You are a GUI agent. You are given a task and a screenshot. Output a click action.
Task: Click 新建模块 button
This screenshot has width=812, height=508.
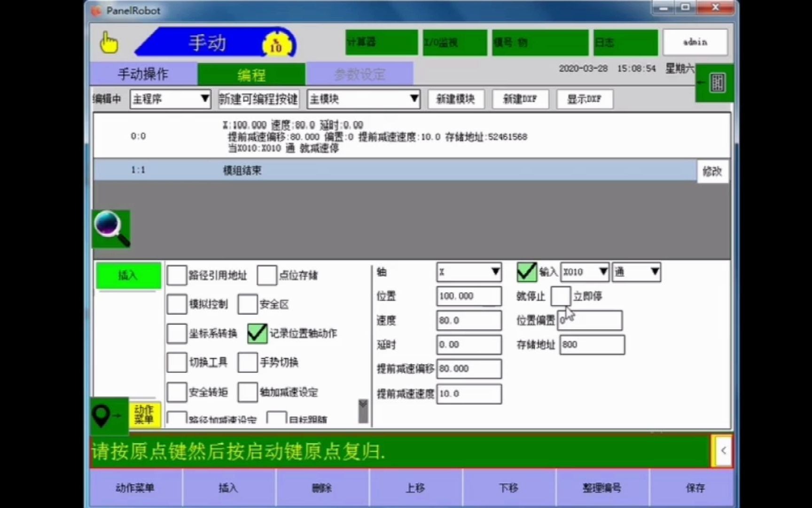pos(456,99)
